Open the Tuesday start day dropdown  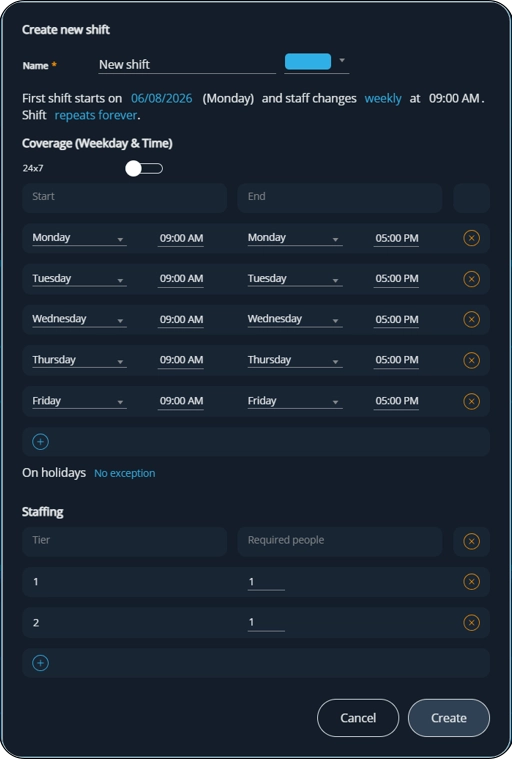click(79, 279)
